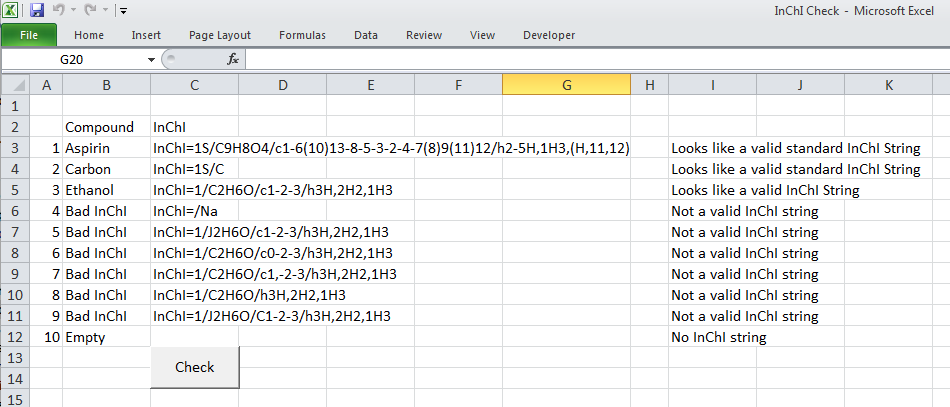Image resolution: width=950 pixels, height=407 pixels.
Task: Open the Page Layout tab
Action: (220, 35)
